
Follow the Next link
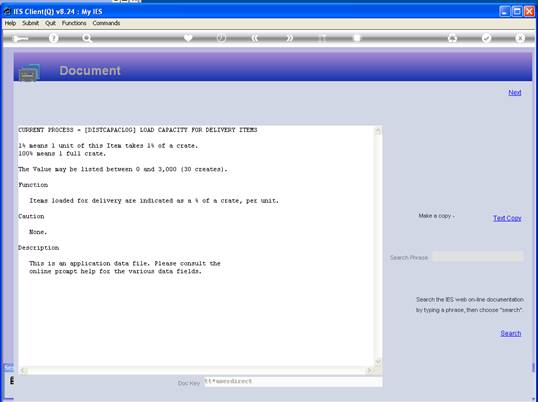(x=515, y=93)
